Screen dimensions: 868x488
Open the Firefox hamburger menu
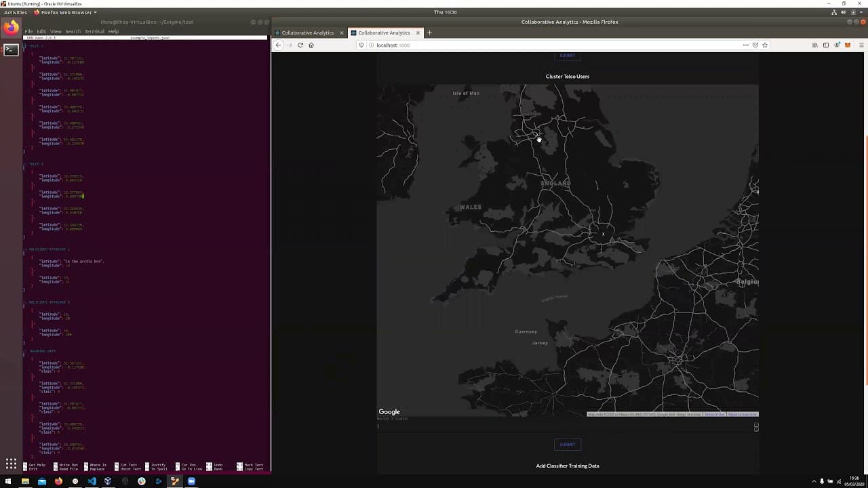[x=862, y=45]
